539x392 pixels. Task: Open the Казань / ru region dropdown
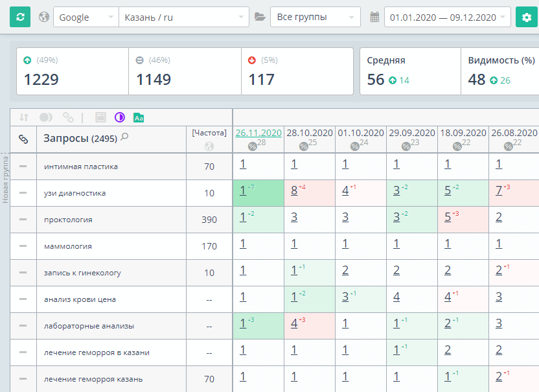184,17
